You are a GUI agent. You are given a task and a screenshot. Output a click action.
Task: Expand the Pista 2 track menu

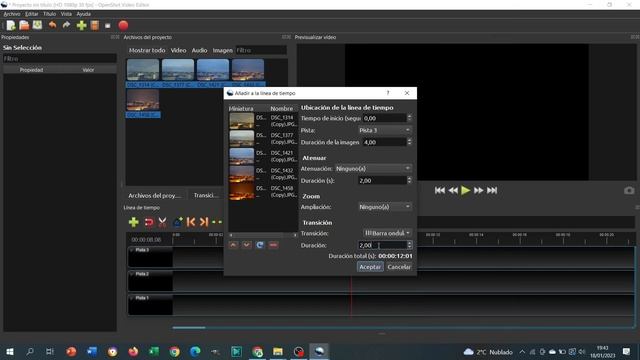click(131, 274)
